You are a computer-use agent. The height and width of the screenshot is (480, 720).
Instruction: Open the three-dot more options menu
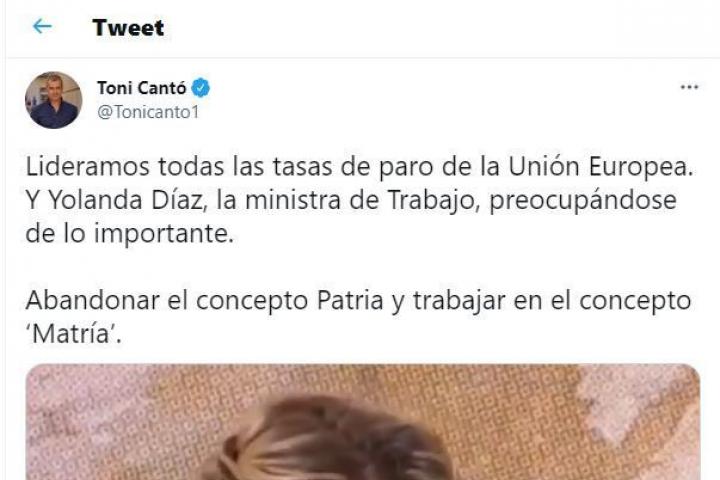pyautogui.click(x=689, y=87)
